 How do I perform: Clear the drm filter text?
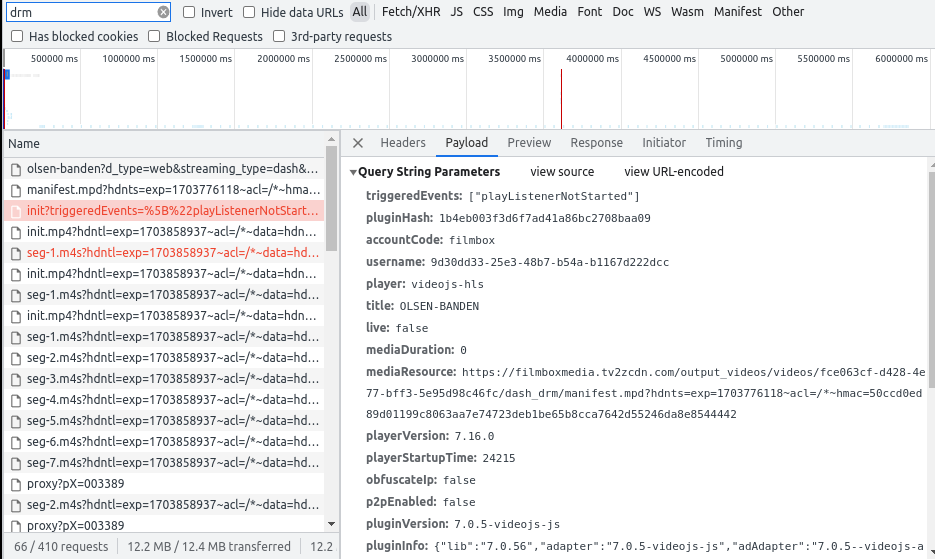(164, 12)
